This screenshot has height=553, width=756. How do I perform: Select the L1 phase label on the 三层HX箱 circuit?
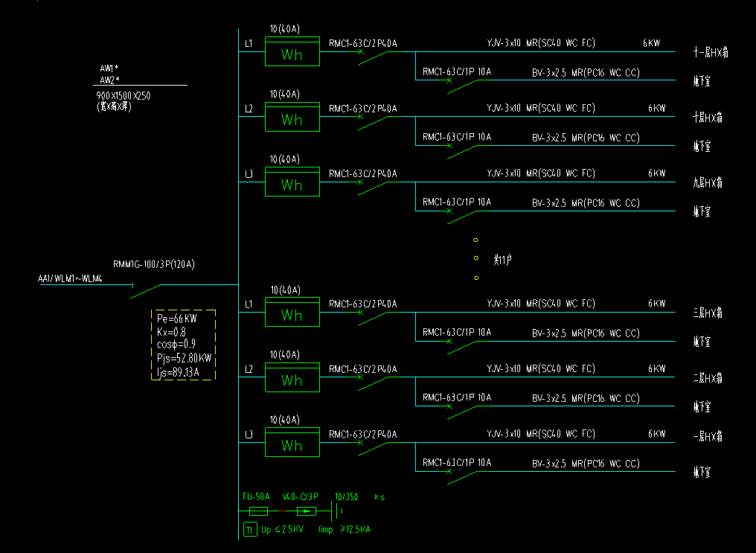tap(249, 304)
